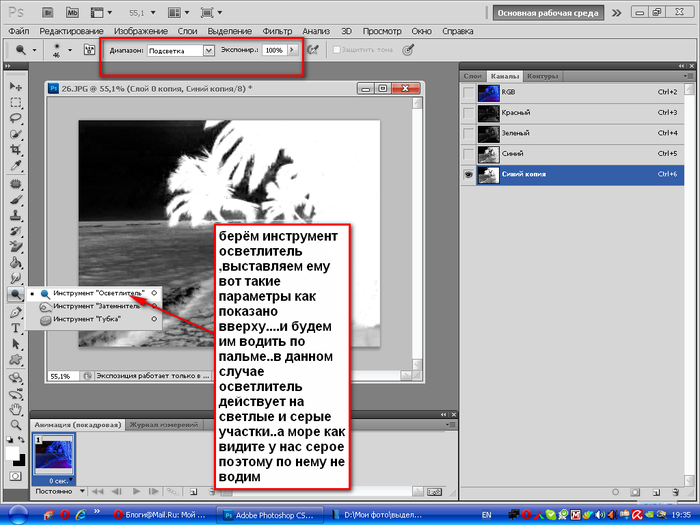Show the Красный channel

coord(468,113)
